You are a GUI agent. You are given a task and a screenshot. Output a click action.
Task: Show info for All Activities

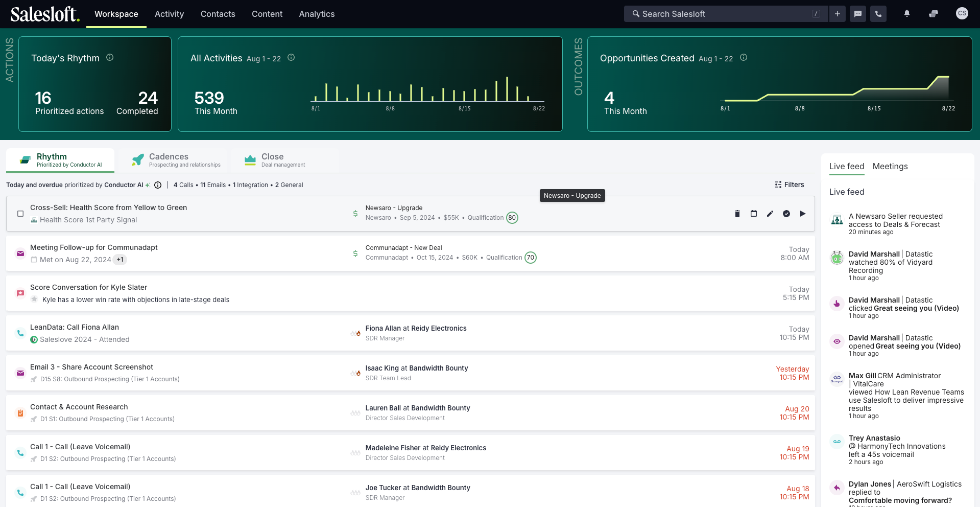pyautogui.click(x=291, y=58)
